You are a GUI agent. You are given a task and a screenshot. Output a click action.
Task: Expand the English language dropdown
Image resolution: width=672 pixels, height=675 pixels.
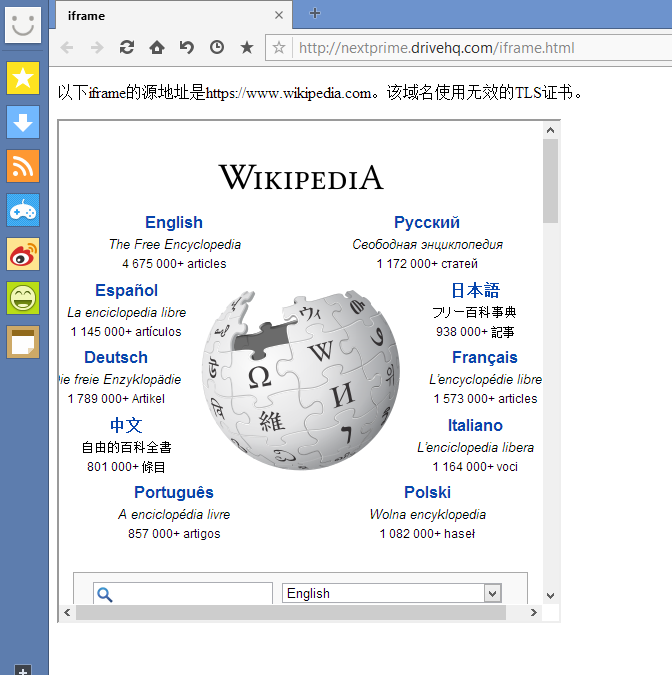tap(492, 594)
